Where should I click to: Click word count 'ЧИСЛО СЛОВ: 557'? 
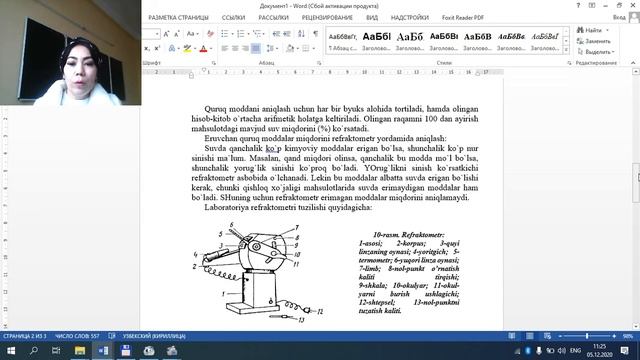(x=77, y=336)
